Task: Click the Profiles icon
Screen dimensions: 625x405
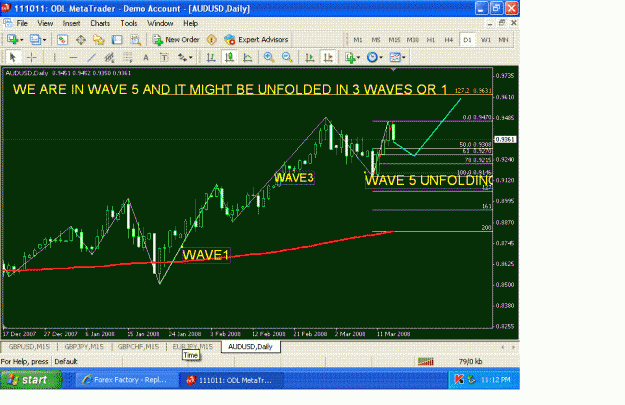Action: pyautogui.click(x=35, y=39)
